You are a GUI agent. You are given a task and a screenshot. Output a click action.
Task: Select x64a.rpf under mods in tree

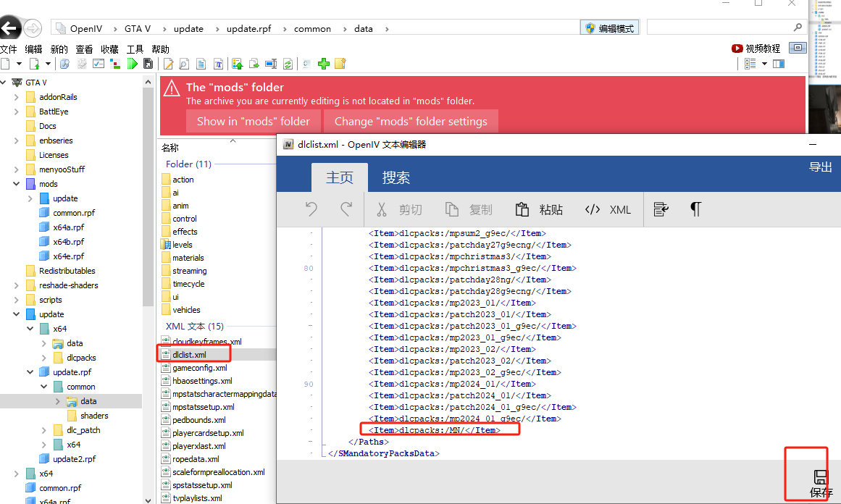click(68, 227)
